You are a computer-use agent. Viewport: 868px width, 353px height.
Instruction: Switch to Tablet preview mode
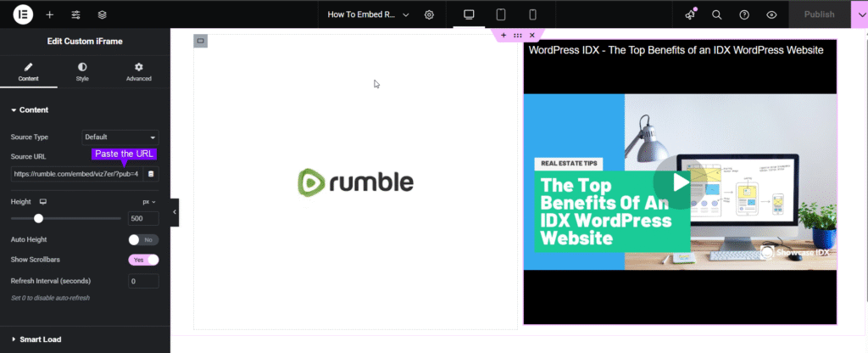pos(501,14)
